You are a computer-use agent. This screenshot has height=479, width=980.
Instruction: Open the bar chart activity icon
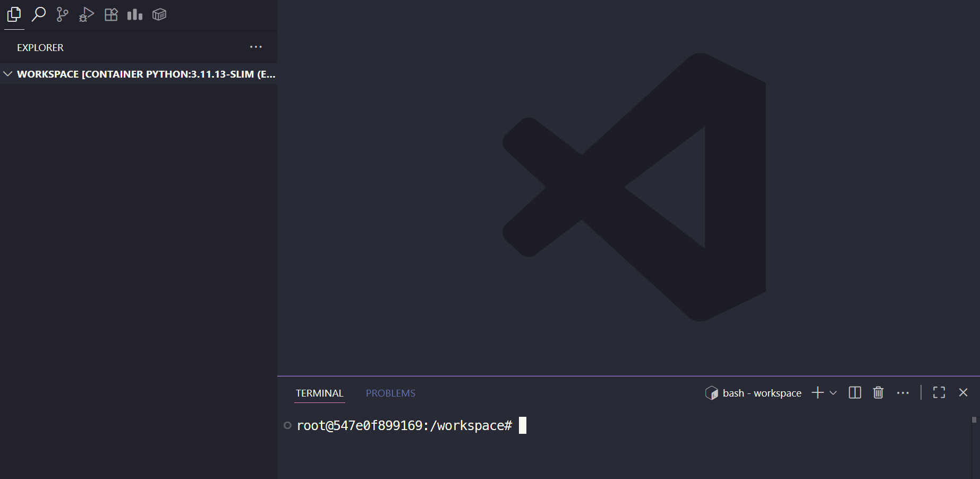pyautogui.click(x=135, y=14)
